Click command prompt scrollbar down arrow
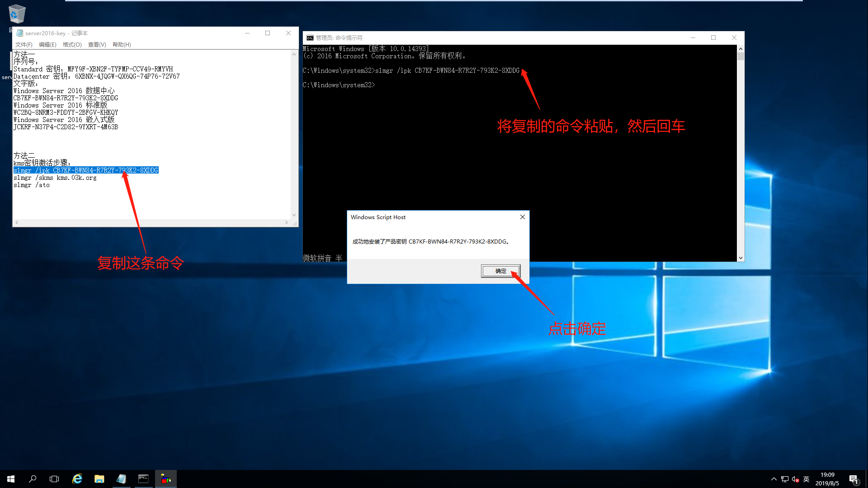 741,258
